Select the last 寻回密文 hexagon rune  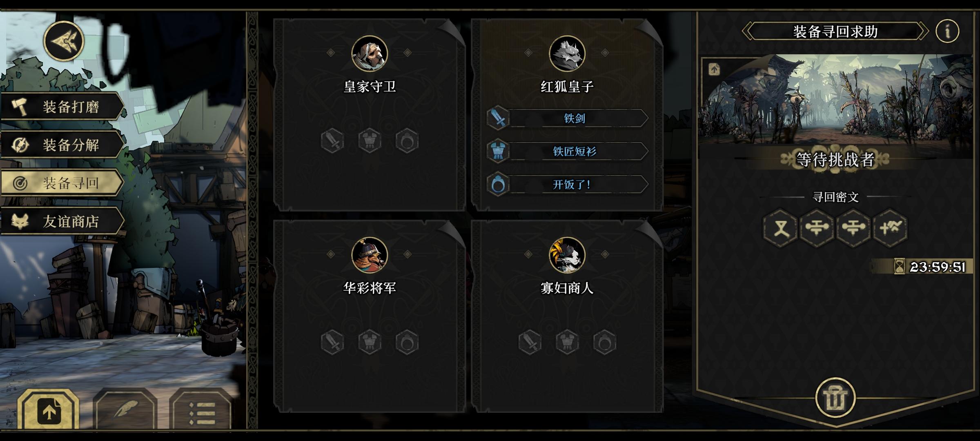click(890, 228)
